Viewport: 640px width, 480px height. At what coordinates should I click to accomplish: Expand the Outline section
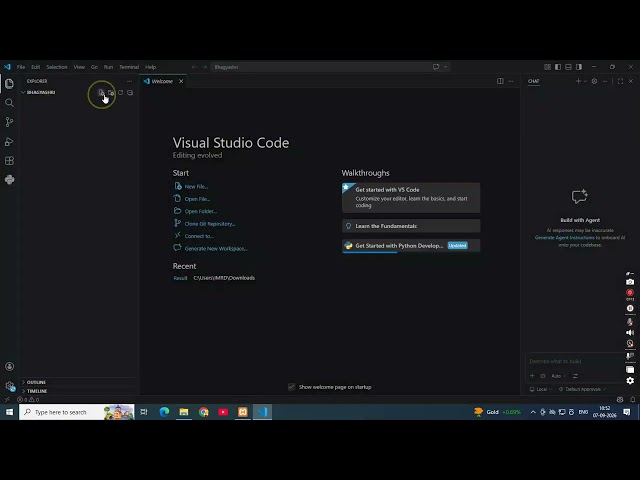tap(78, 382)
